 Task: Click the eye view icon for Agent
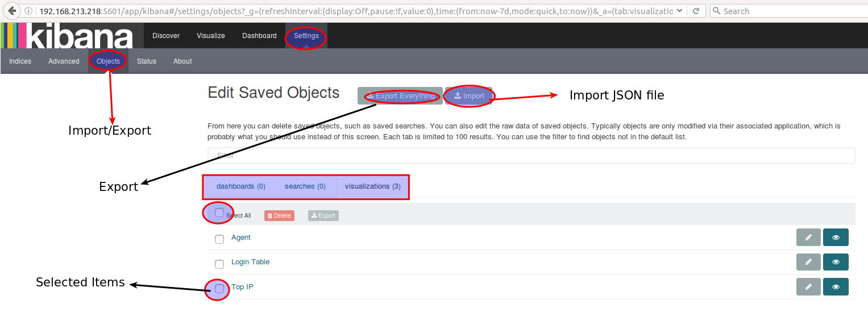click(x=836, y=238)
